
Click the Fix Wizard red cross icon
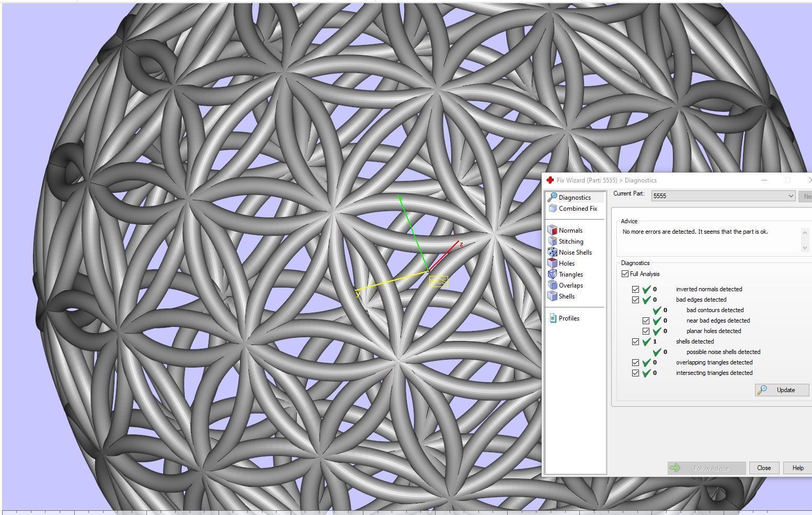(x=550, y=180)
